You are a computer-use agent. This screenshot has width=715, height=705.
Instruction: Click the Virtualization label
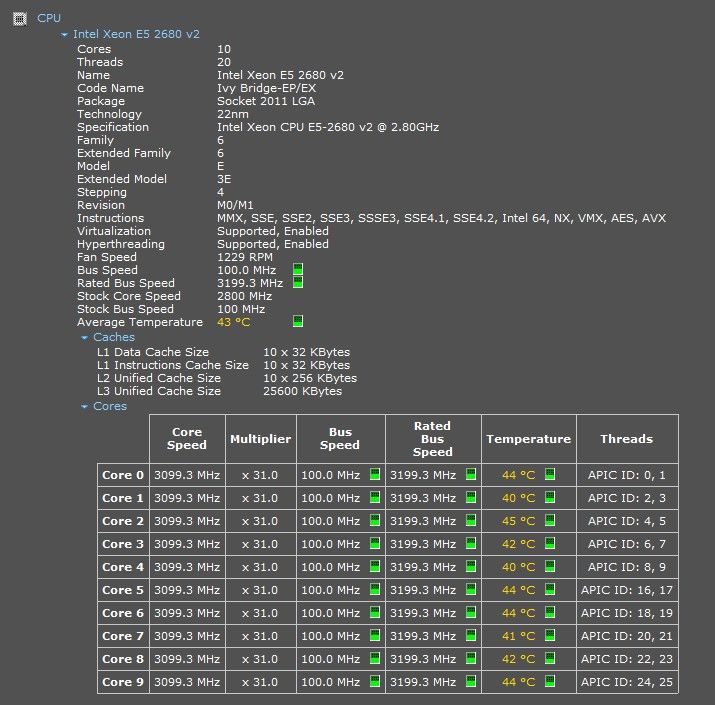tap(114, 231)
